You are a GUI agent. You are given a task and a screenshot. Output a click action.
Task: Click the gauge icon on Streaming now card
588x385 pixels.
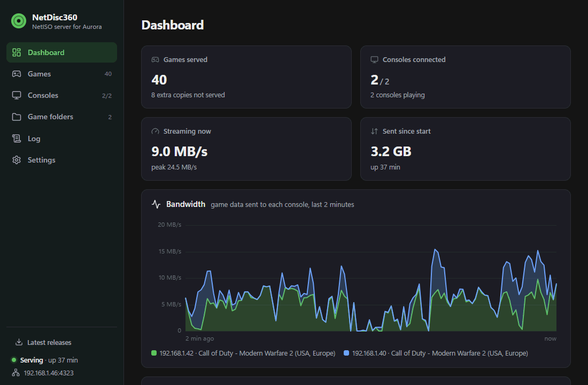[155, 132]
